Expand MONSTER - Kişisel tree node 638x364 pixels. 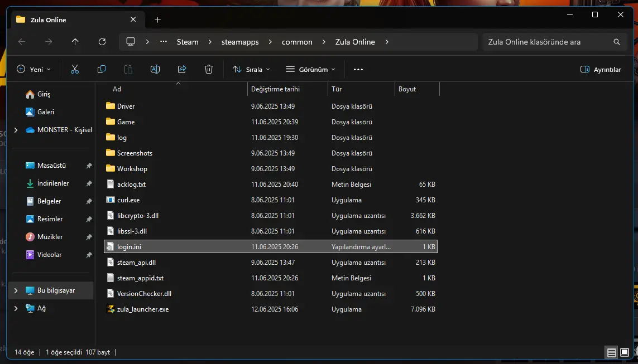click(16, 130)
